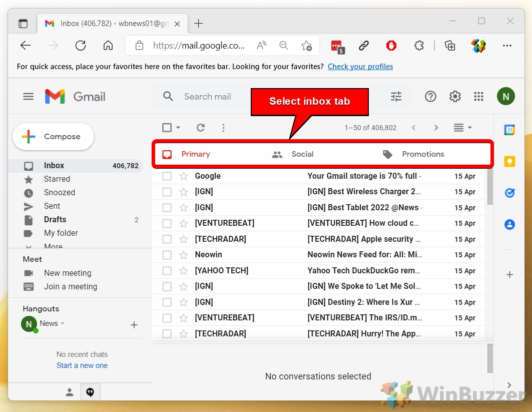Open the Sent folder
Screen dimensions: 532x412
(52, 206)
